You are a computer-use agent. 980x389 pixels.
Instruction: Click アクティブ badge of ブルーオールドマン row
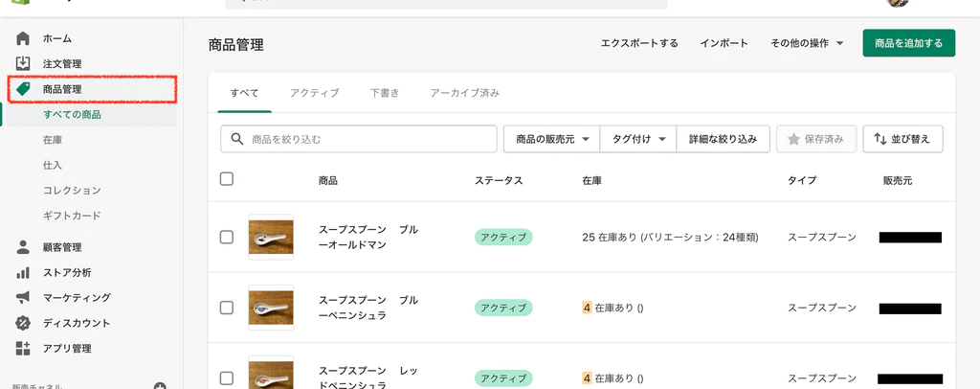point(503,237)
